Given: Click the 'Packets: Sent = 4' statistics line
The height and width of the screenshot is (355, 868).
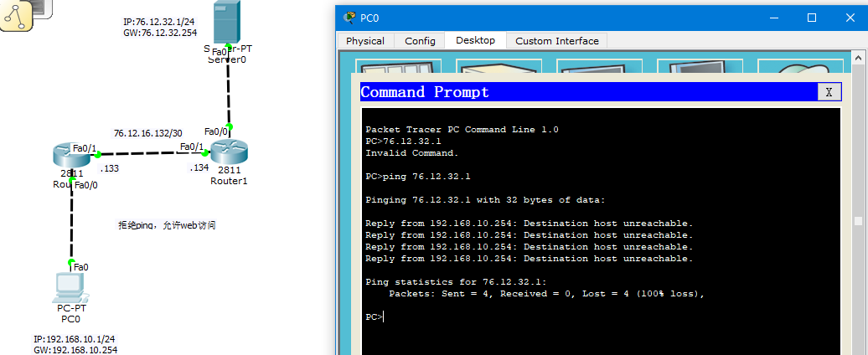Looking at the screenshot, I should [546, 294].
